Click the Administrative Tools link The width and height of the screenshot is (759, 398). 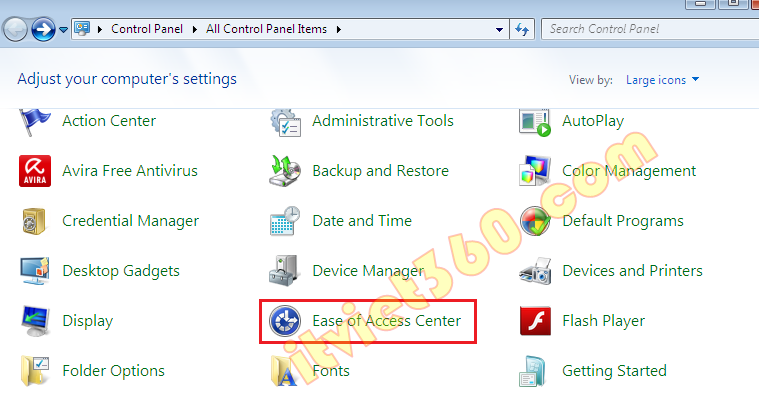pyautogui.click(x=383, y=121)
